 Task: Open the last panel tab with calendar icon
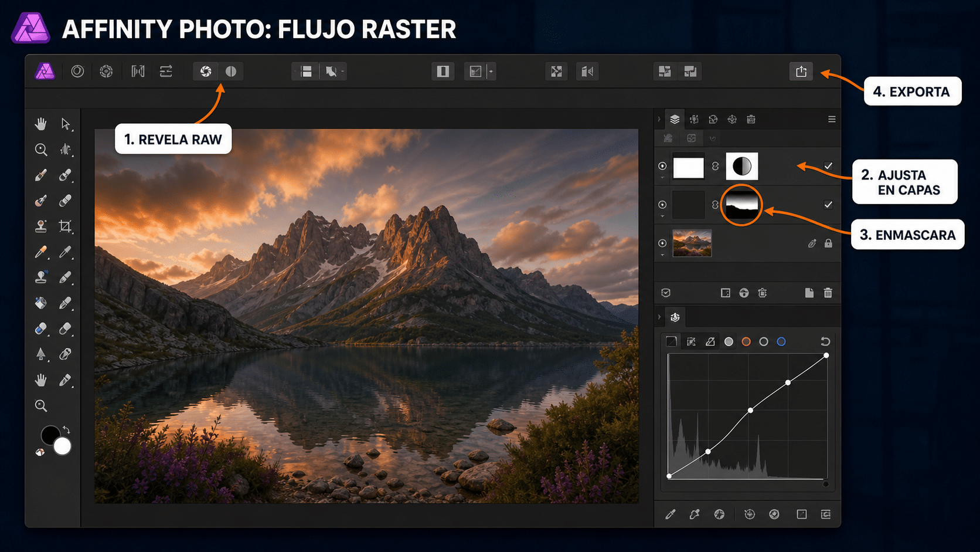pos(751,119)
